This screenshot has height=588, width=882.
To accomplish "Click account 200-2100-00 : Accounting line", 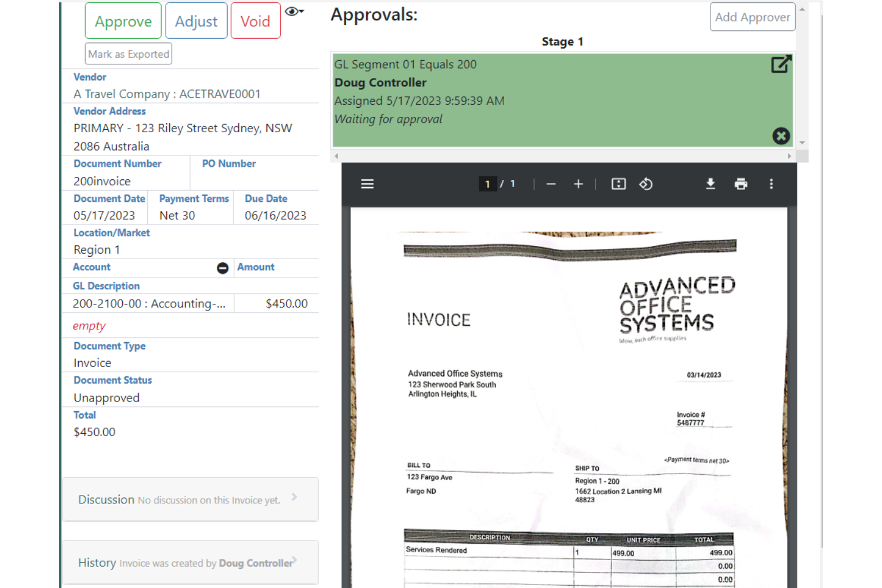I will pos(149,304).
